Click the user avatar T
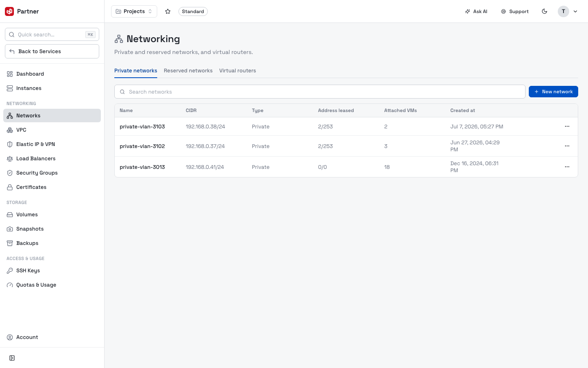The width and height of the screenshot is (588, 368). 563,11
